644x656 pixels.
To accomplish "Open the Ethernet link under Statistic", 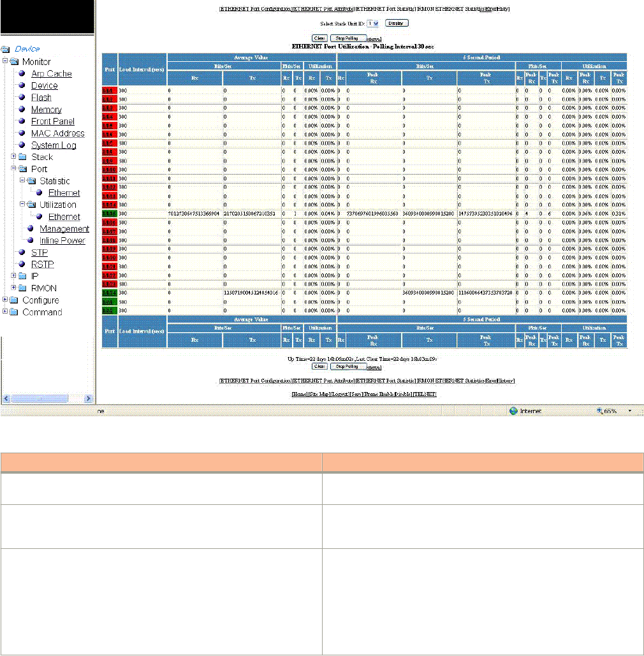I will pos(64,193).
